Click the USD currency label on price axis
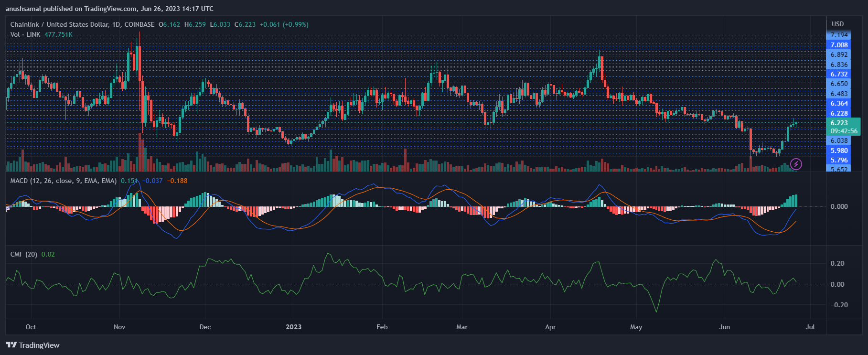Image resolution: width=868 pixels, height=355 pixels. click(x=837, y=24)
